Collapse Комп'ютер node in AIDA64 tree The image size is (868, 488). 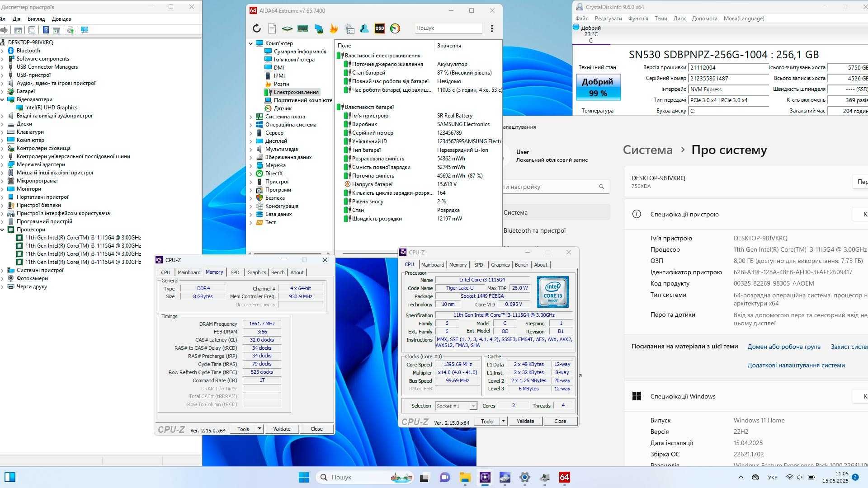pos(251,43)
